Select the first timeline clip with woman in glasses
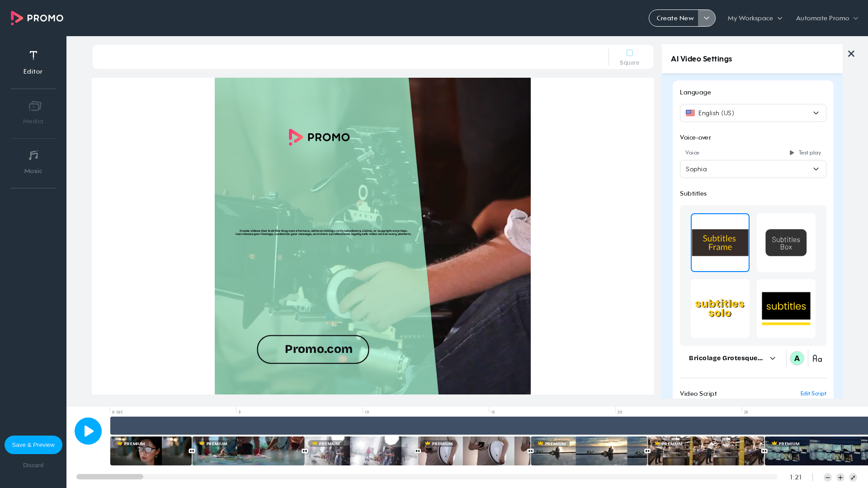Viewport: 868px width, 488px height. [x=151, y=451]
